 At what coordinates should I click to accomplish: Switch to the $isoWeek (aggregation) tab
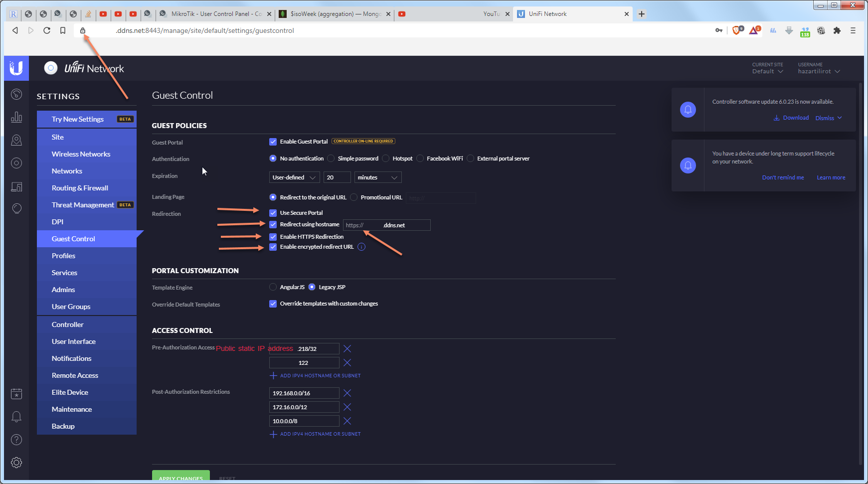click(x=335, y=14)
